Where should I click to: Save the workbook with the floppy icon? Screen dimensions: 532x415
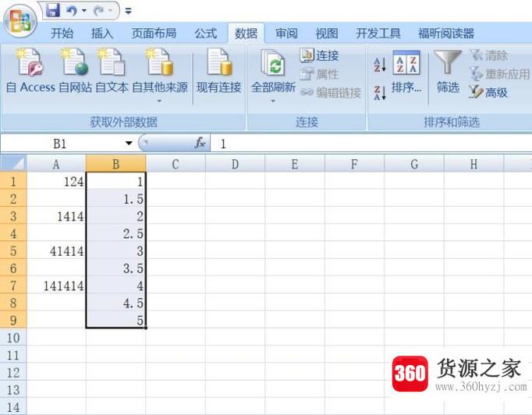point(52,10)
